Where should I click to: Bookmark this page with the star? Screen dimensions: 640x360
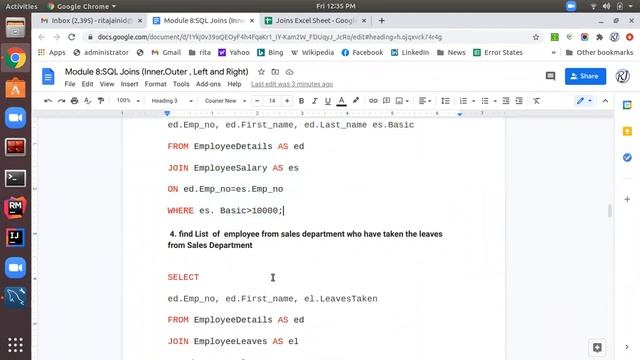536,37
